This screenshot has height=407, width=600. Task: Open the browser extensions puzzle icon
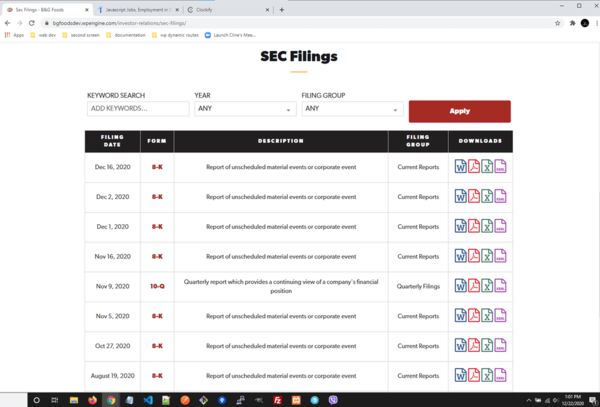[x=572, y=23]
